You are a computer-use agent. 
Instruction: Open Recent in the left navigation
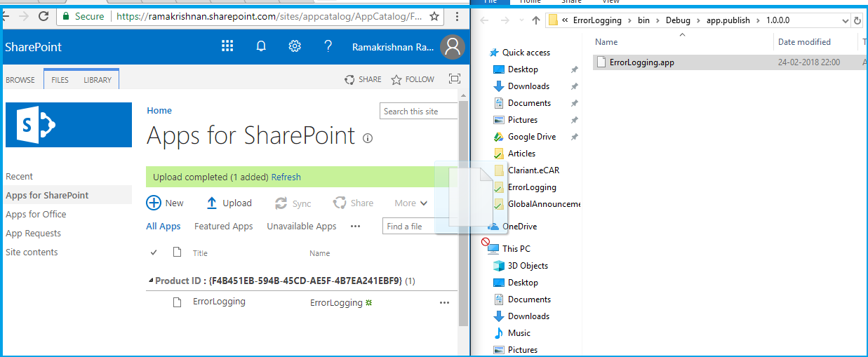click(20, 176)
